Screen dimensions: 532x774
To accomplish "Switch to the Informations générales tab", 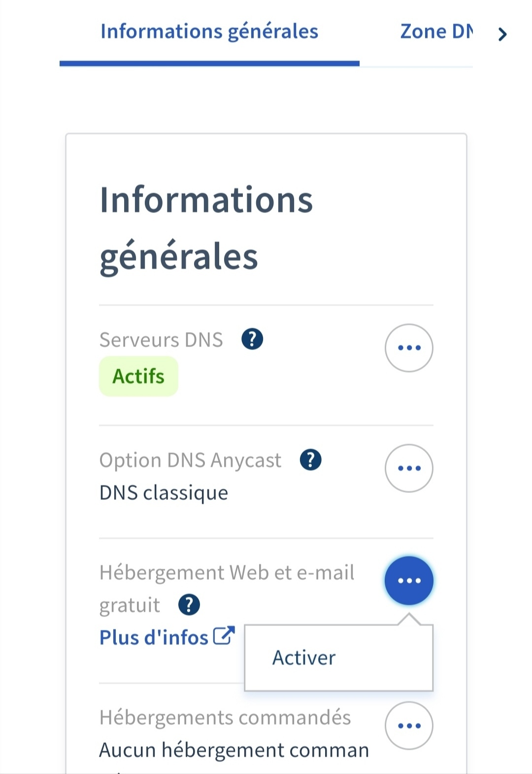I will click(x=209, y=32).
